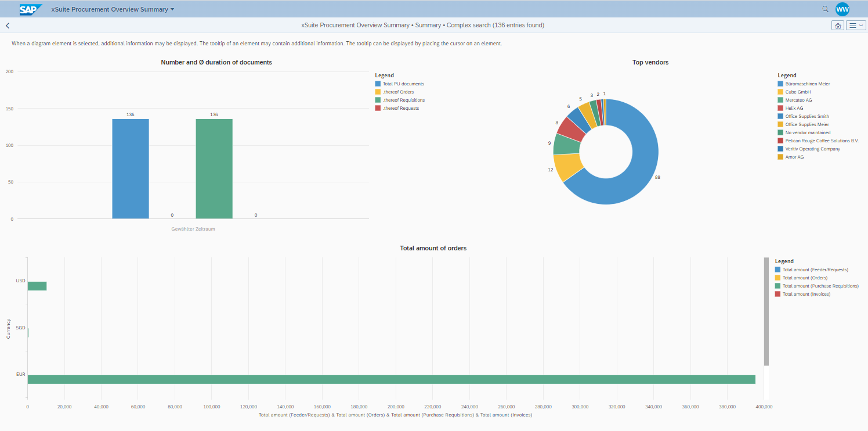Screen dimensions: 868x431
Task: Click the back navigation arrow
Action: tap(7, 25)
